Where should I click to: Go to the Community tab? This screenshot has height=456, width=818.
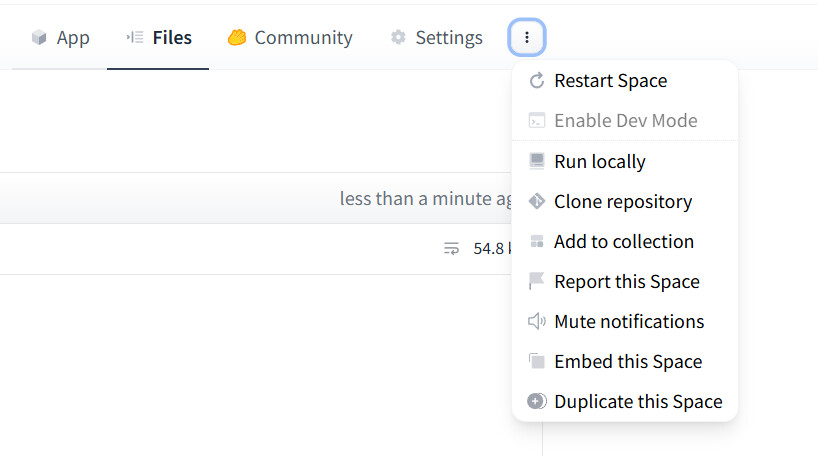[290, 38]
